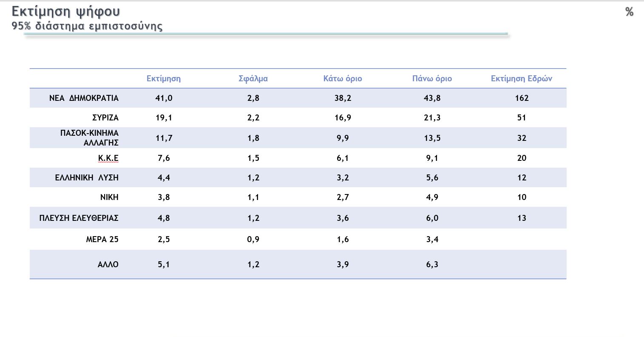
Task: Click the 'ΣΥΡΙΖΑ' row label
Action: click(105, 118)
